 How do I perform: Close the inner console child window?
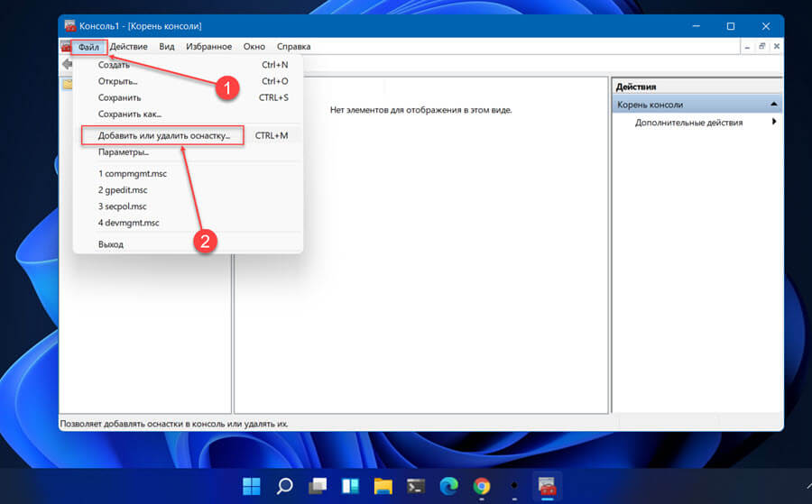point(776,47)
